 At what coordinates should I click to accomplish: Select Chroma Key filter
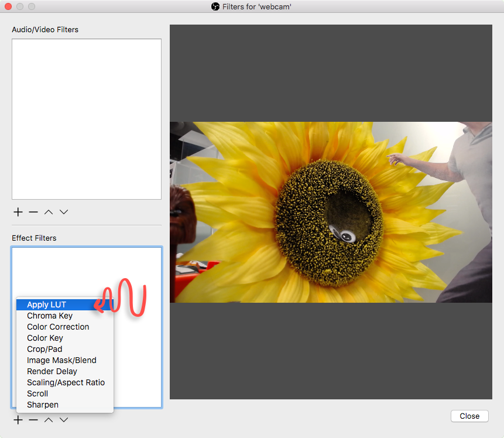(x=64, y=316)
